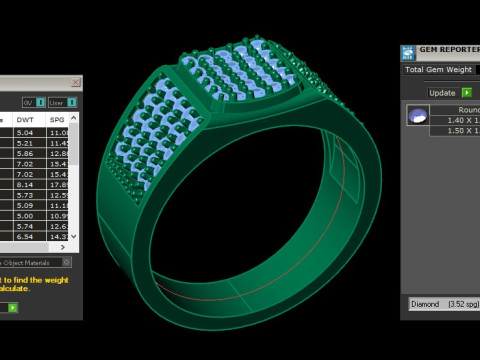Open the Diamond material selector
This screenshot has height=360, width=480.
[445, 304]
